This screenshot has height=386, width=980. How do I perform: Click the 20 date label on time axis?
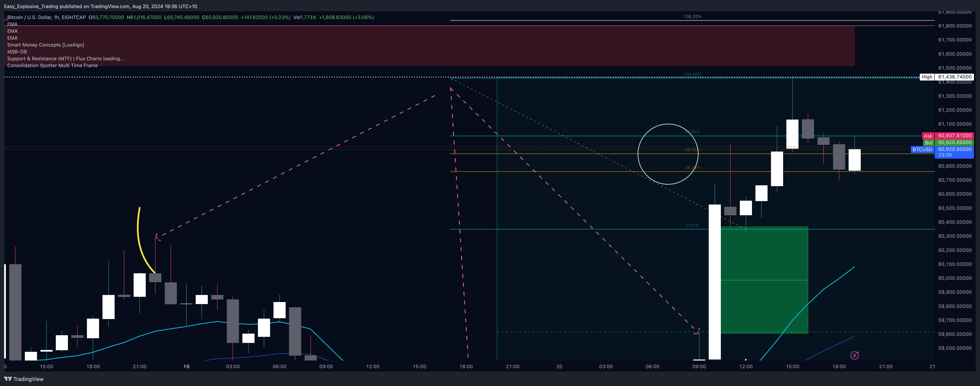559,367
